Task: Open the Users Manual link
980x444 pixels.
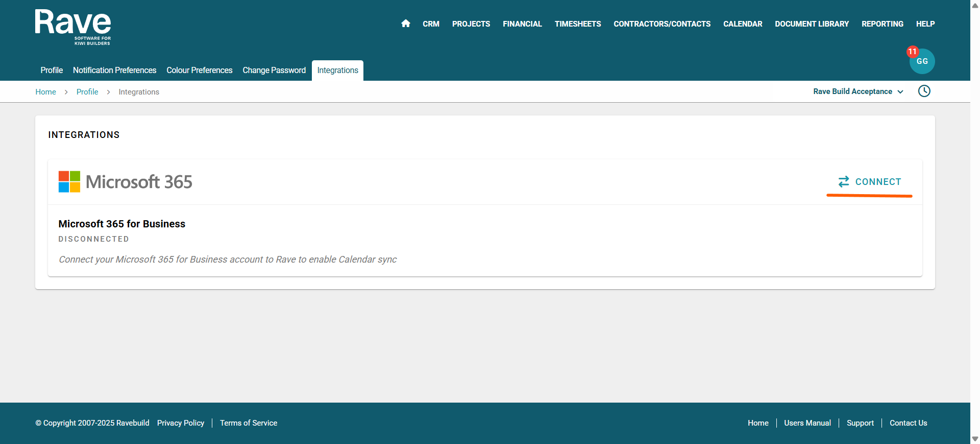Action: (x=807, y=423)
